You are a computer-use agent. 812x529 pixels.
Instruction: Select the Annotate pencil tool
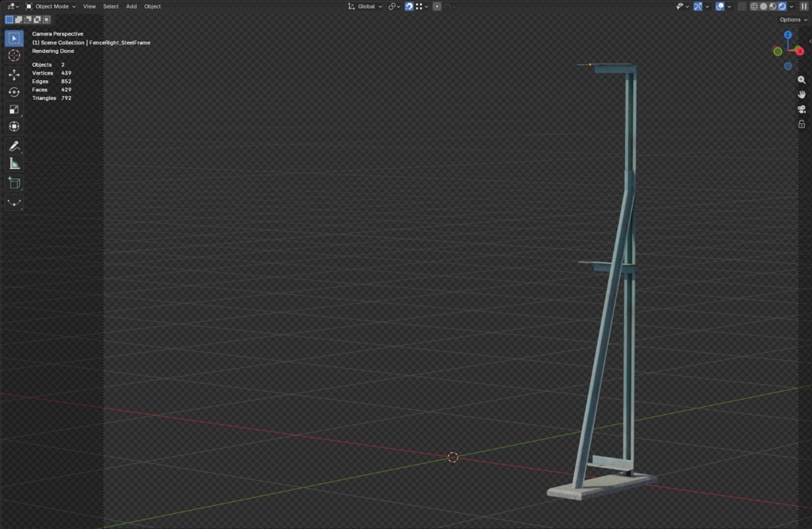point(14,147)
